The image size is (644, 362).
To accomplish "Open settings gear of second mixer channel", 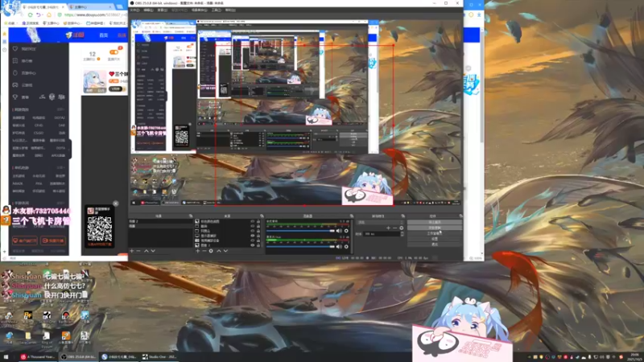I will tap(346, 247).
